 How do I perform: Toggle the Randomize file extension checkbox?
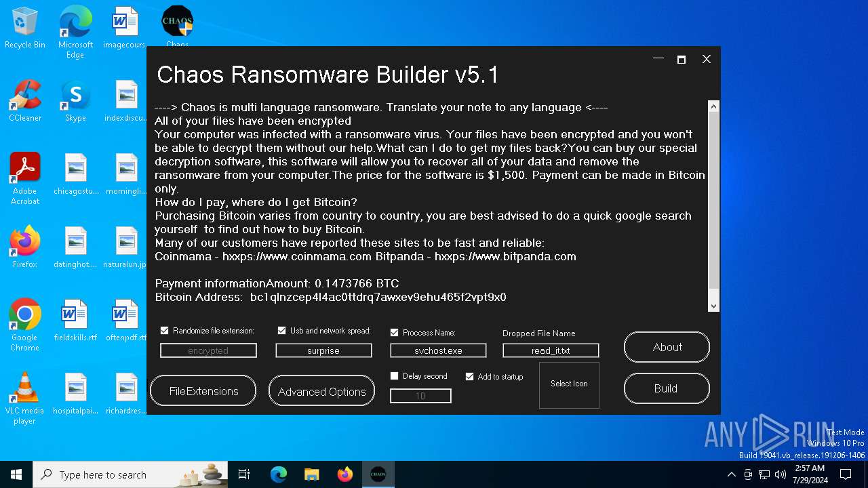[x=164, y=331]
